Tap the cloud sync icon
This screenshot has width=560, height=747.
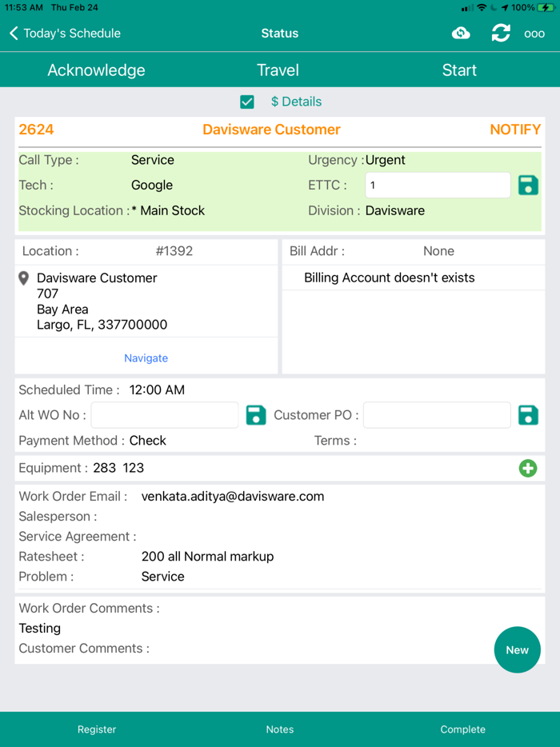coord(461,34)
